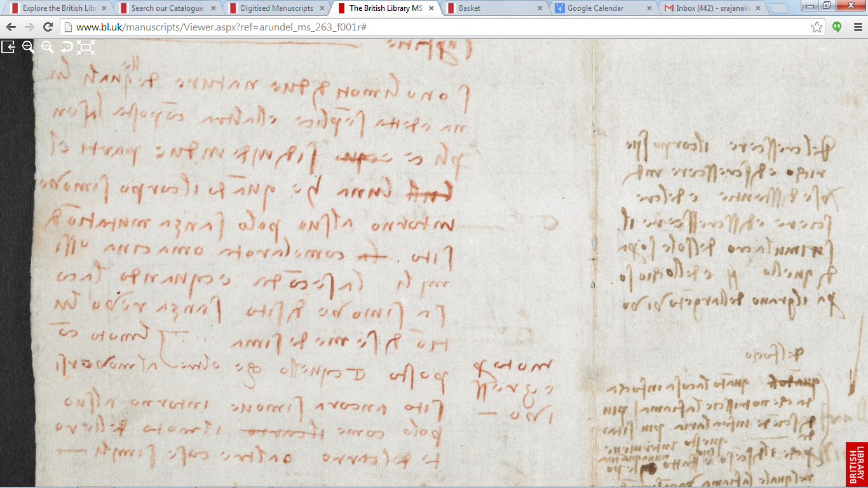This screenshot has width=868, height=488.
Task: Open the Hangouts extension icon
Action: (x=837, y=27)
